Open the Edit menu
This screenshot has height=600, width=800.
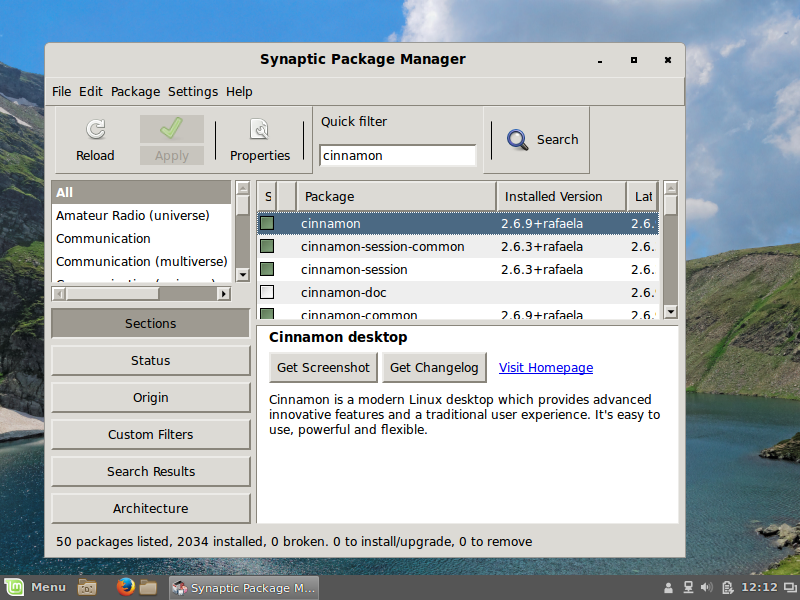point(91,91)
